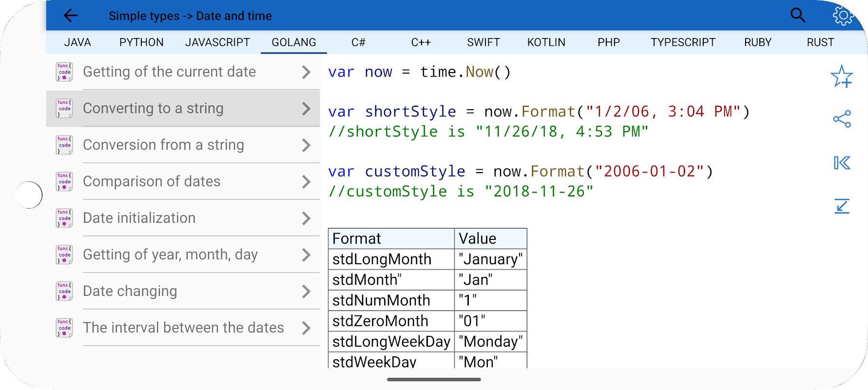Expand chevron for Comparison of dates

pyautogui.click(x=306, y=182)
